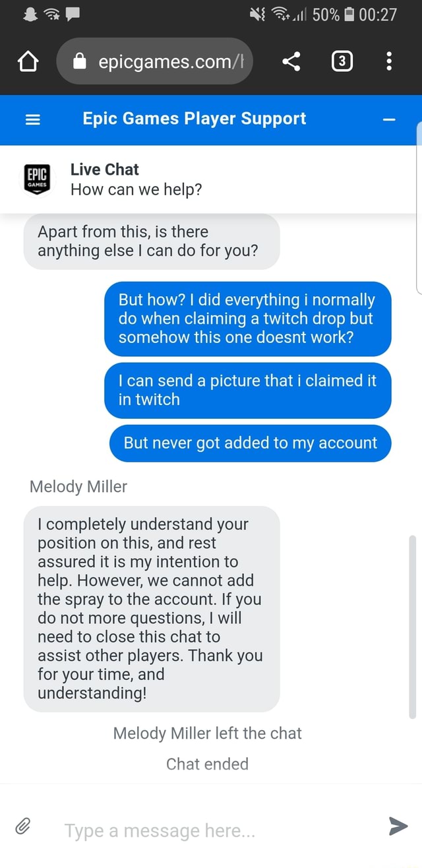Screen dimensions: 422x868
Task: Tap the 'Epic Games Player Support' header title
Action: point(194,119)
